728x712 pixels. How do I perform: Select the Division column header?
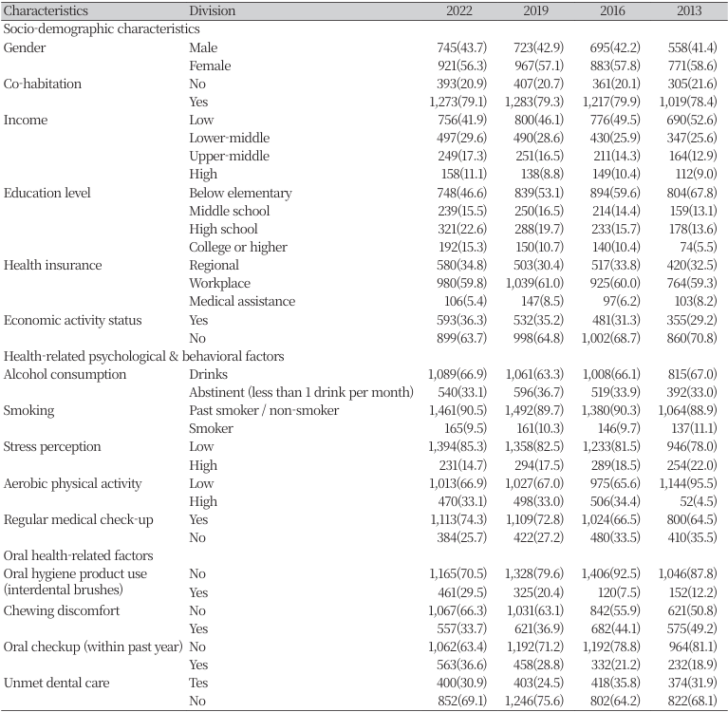[213, 10]
